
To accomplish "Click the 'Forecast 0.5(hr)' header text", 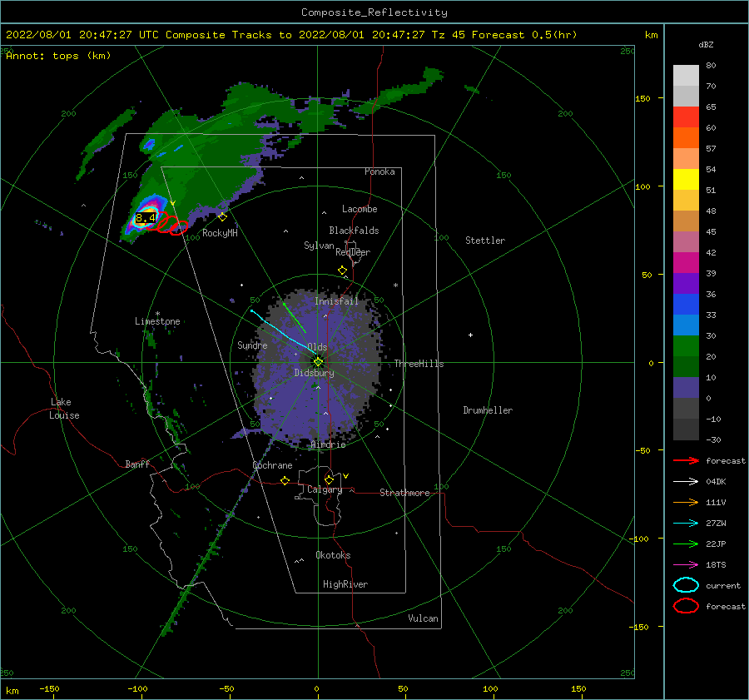I will tap(524, 35).
